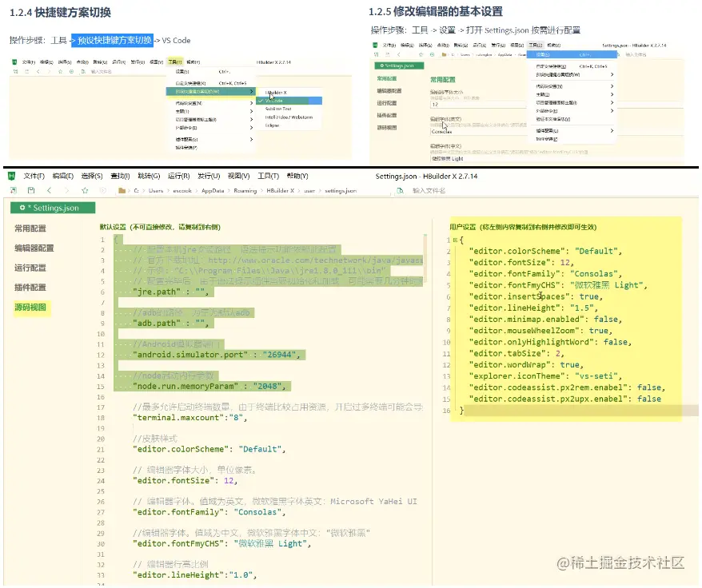This screenshot has height=588, width=702.
Task: Go back with the left arrow in the main toolbar
Action: pyautogui.click(x=50, y=191)
